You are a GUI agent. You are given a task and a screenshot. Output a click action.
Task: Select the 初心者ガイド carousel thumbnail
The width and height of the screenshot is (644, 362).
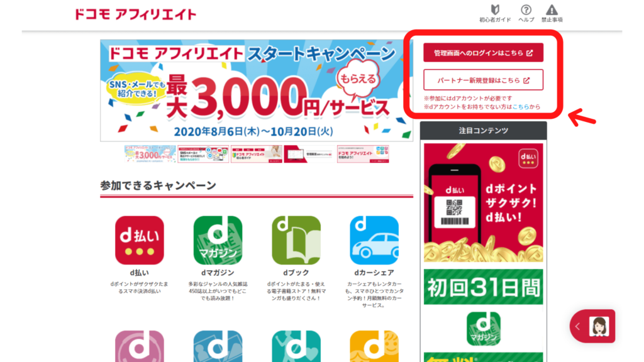pos(257,154)
